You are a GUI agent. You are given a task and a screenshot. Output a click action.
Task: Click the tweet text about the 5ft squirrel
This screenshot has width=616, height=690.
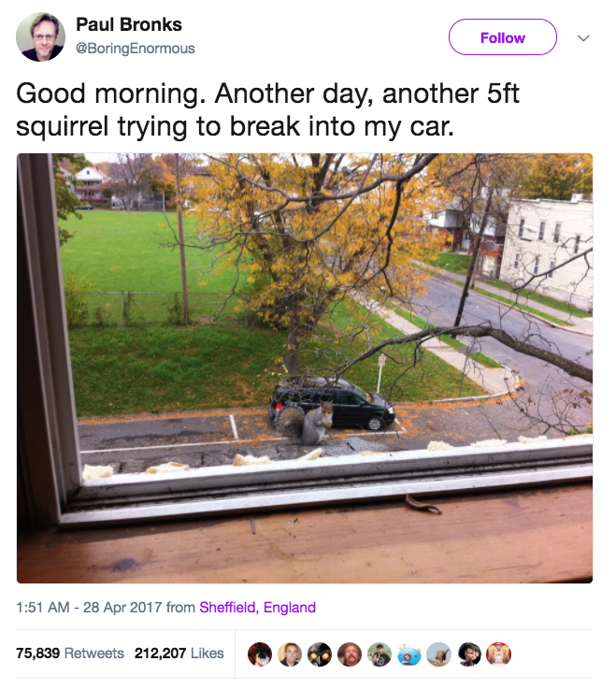point(267,110)
